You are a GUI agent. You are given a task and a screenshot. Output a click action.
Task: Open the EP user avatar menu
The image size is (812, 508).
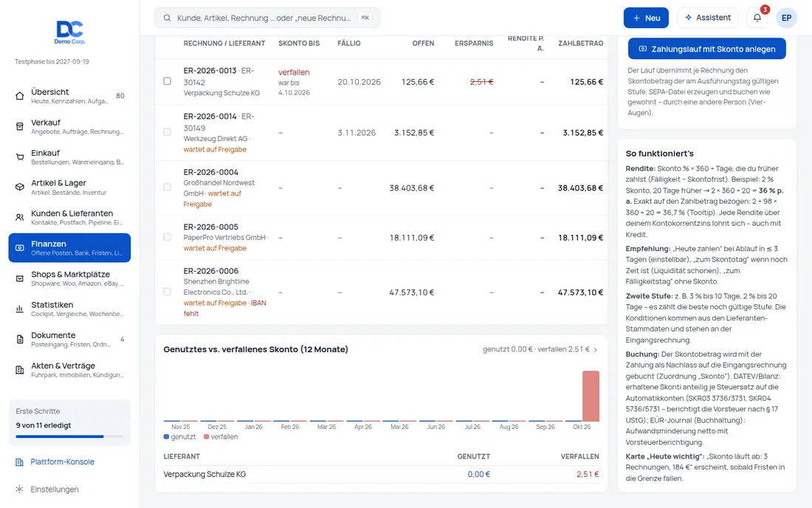786,18
